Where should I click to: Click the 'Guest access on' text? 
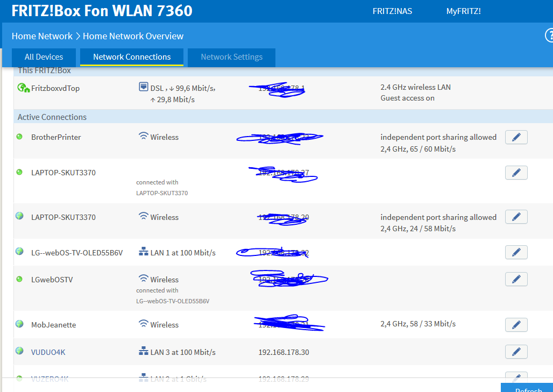tap(407, 98)
